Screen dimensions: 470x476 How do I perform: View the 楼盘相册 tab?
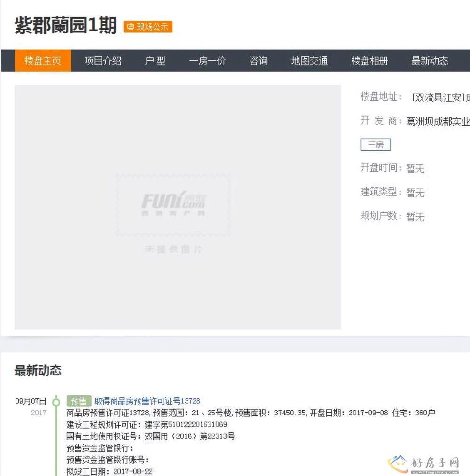point(369,61)
